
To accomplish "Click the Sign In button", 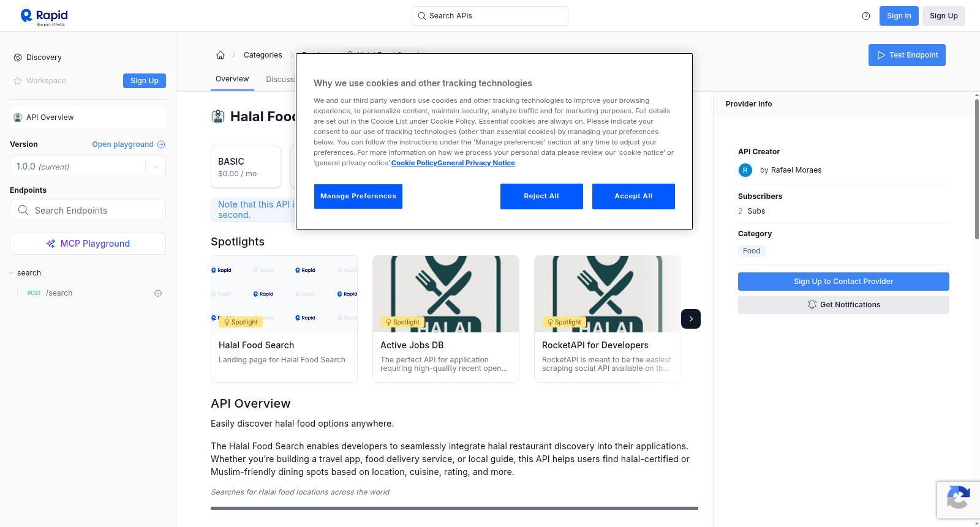I will (899, 16).
